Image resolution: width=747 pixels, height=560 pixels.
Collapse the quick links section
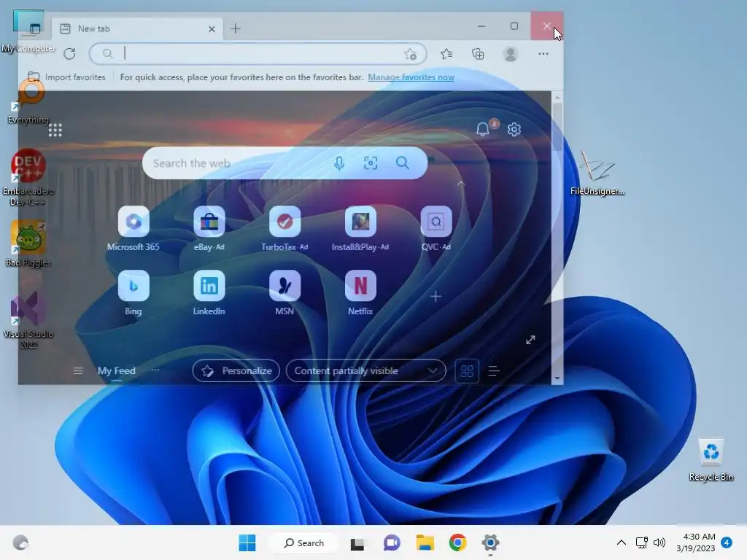pyautogui.click(x=461, y=183)
